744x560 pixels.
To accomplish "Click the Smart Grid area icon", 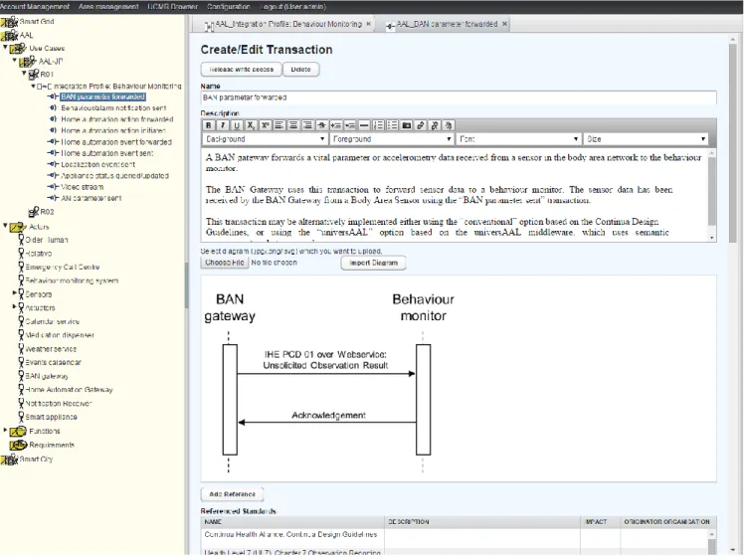I will tap(10, 22).
